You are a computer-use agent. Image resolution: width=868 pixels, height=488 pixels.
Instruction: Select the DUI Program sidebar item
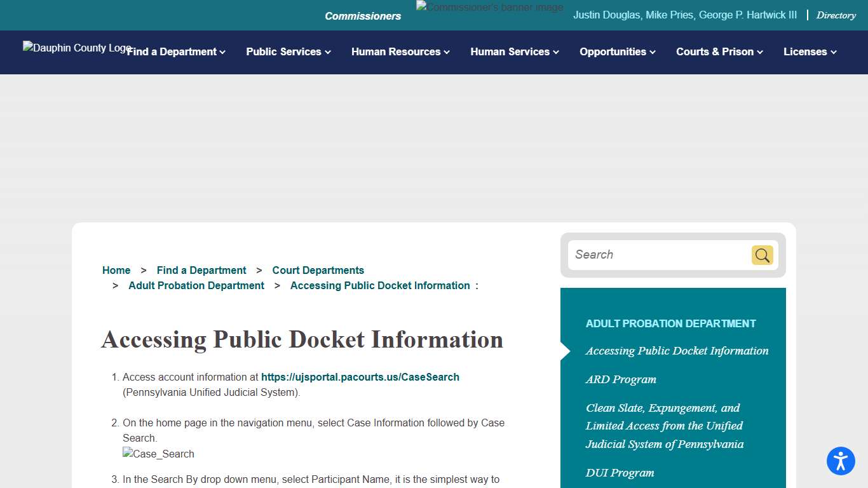click(x=620, y=473)
